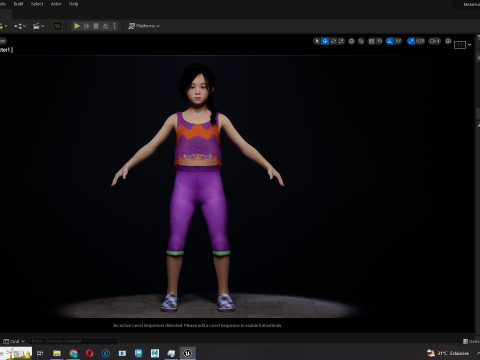
Task: Open the Select menu
Action: click(x=37, y=4)
